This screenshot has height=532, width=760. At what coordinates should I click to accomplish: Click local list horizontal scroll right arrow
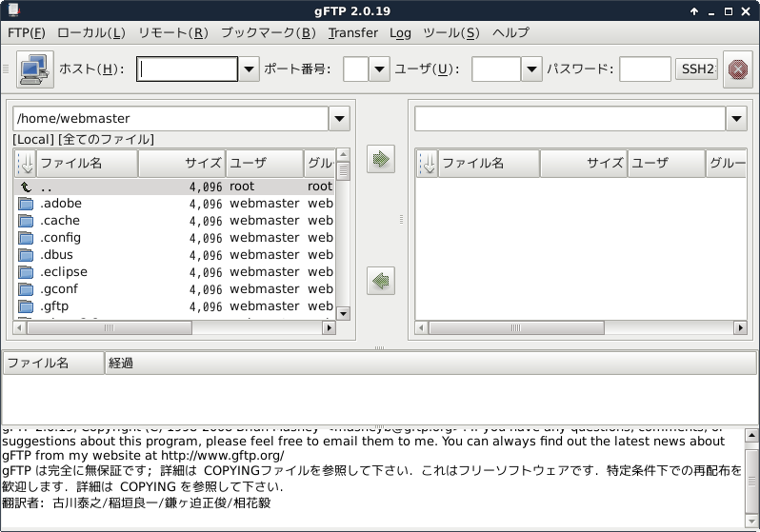pyautogui.click(x=330, y=328)
